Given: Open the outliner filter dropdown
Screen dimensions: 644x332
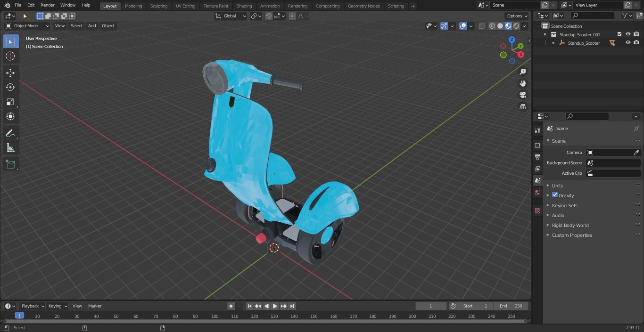Looking at the screenshot, I should tap(627, 16).
